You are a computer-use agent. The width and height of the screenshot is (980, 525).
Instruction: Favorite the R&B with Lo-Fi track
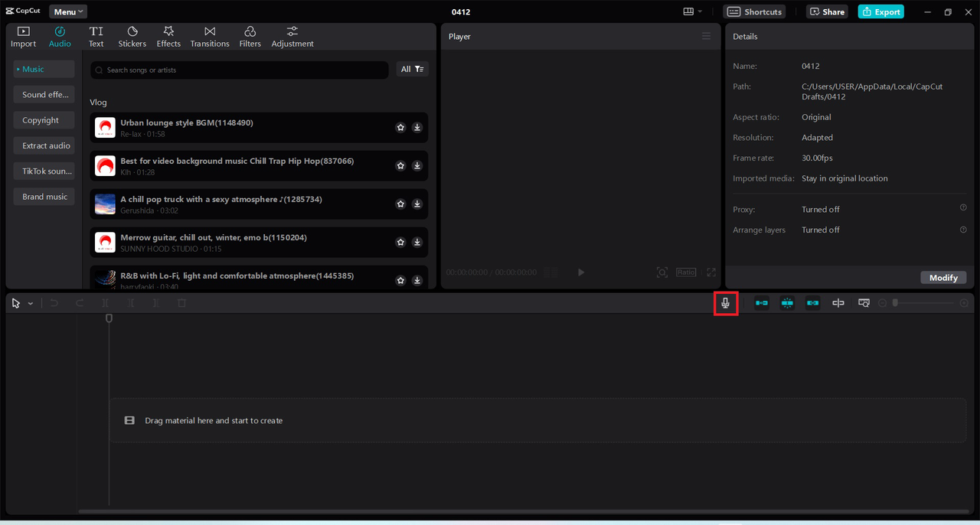[400, 281]
